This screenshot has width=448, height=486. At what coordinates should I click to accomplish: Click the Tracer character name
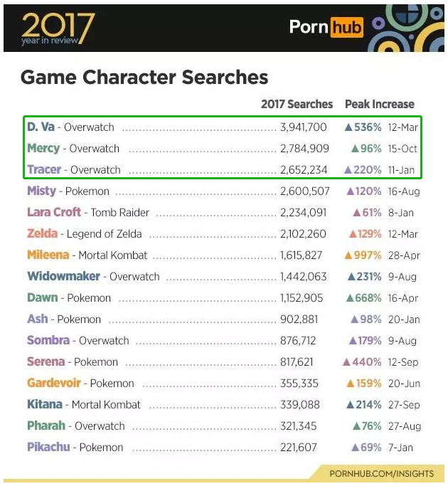pos(44,169)
